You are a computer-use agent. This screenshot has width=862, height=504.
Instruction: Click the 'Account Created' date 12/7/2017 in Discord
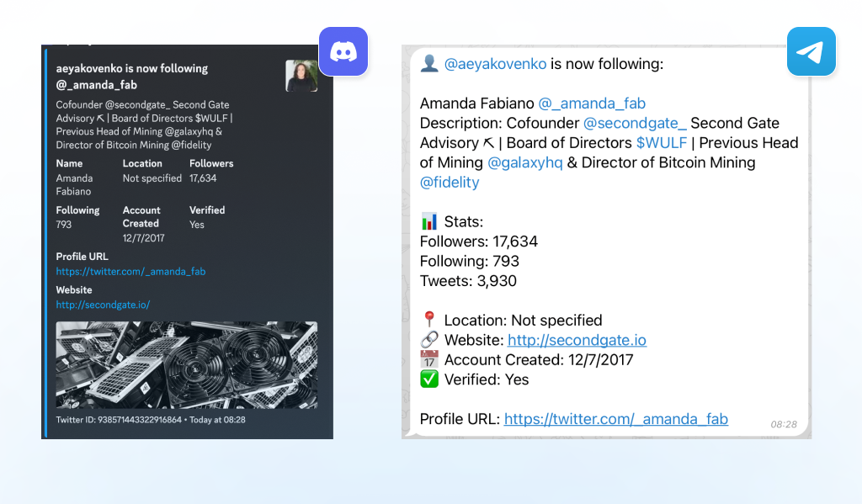143,238
